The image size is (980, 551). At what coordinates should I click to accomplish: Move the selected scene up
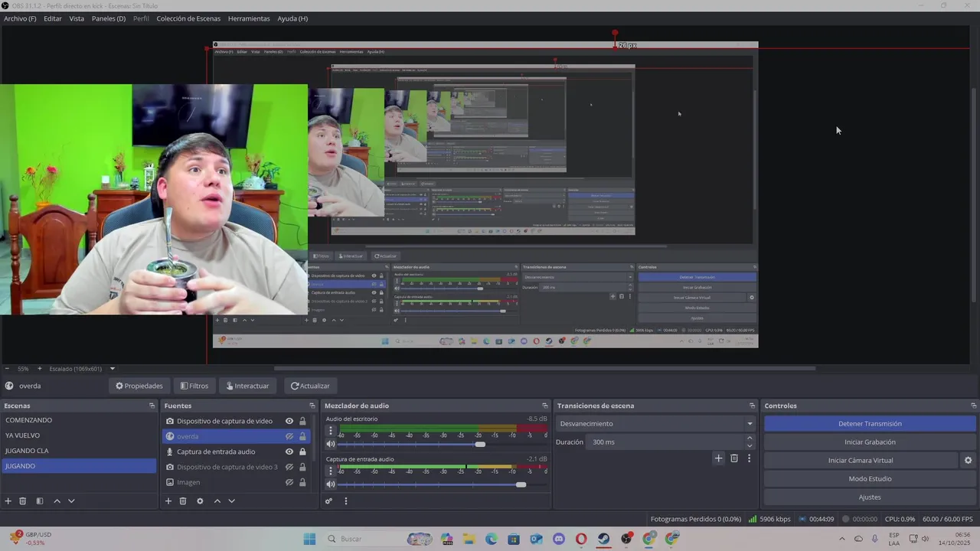click(57, 501)
